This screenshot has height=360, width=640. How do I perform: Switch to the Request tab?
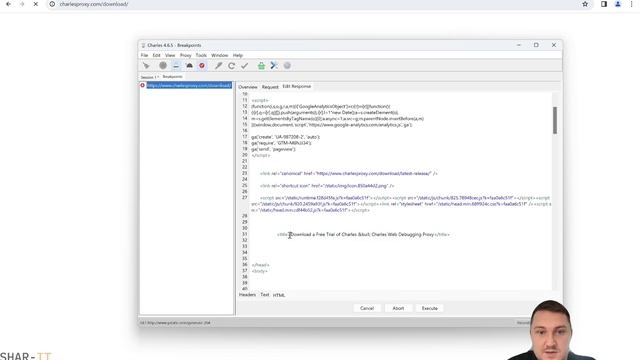coord(270,87)
